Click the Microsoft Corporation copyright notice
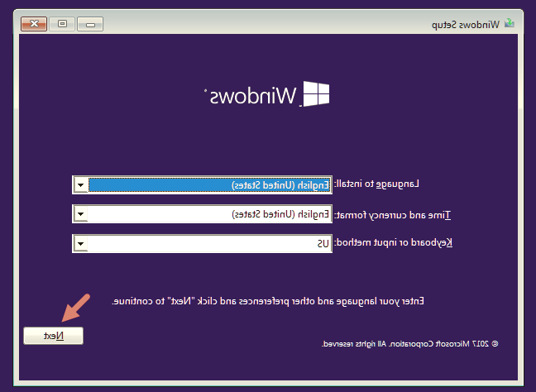The image size is (536, 392). pyautogui.click(x=410, y=342)
